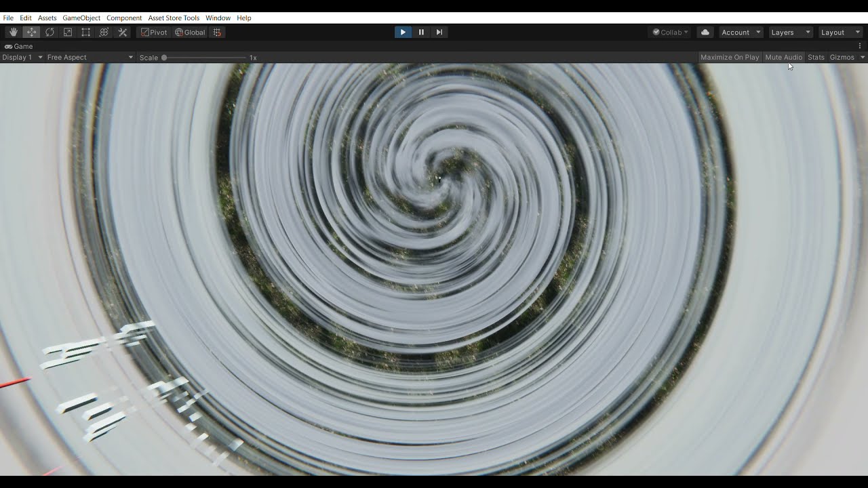Image resolution: width=868 pixels, height=488 pixels.
Task: Open the cloud services panel
Action: click(x=705, y=32)
